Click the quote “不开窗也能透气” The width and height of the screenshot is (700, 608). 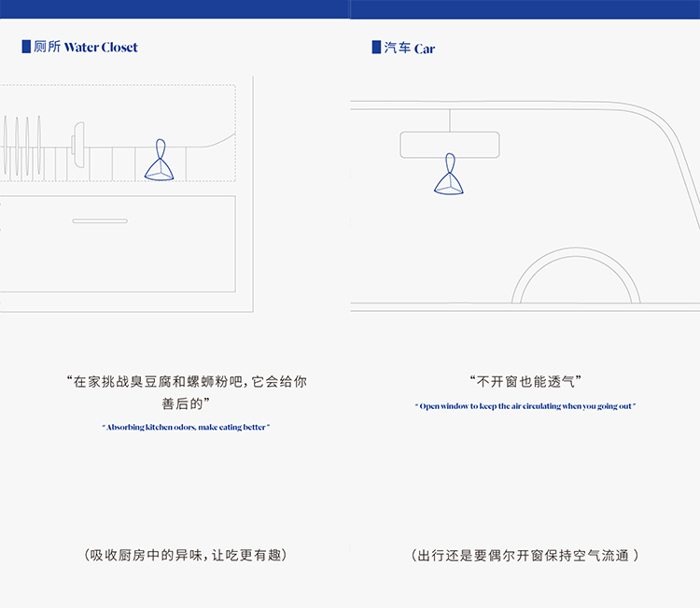[x=525, y=382]
